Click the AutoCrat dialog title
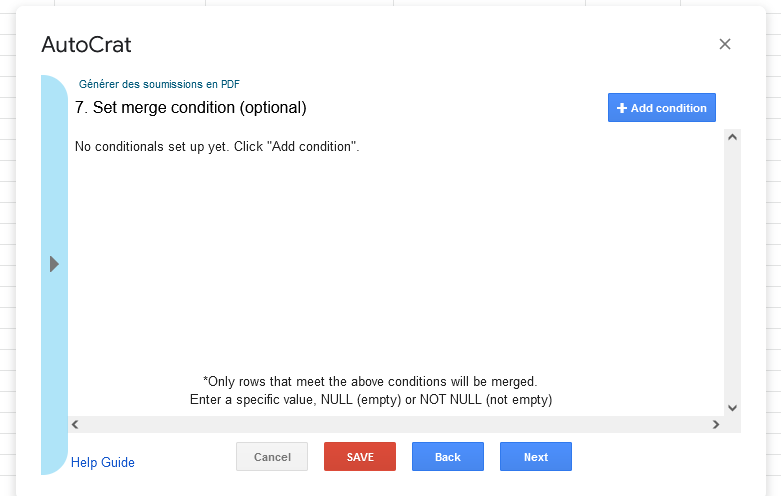Viewport: 781px width, 496px height. (86, 45)
